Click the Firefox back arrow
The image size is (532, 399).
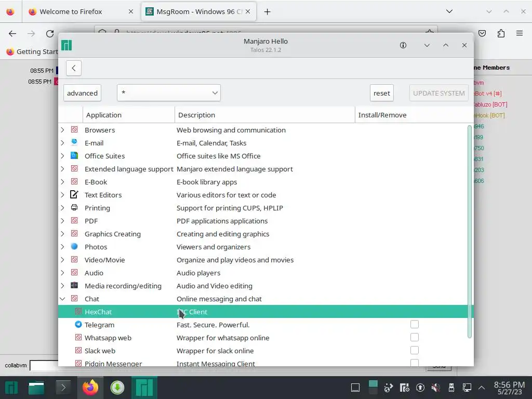12,33
